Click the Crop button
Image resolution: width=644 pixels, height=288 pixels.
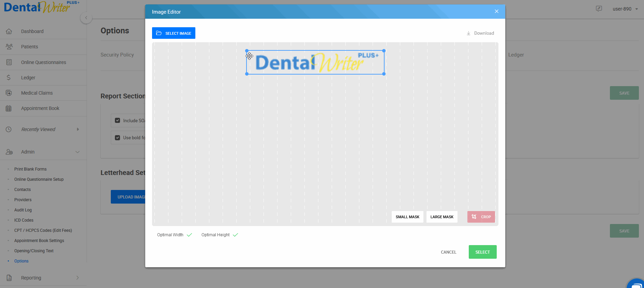coord(481,217)
